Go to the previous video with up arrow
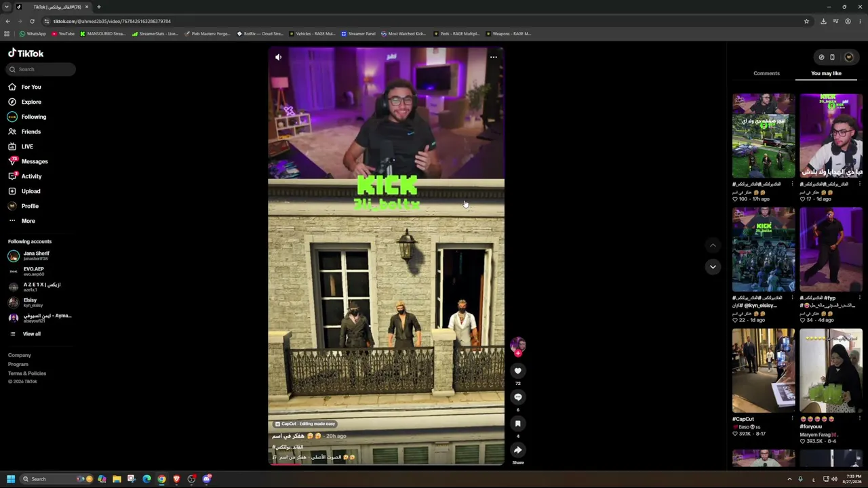The image size is (868, 488). (x=713, y=245)
